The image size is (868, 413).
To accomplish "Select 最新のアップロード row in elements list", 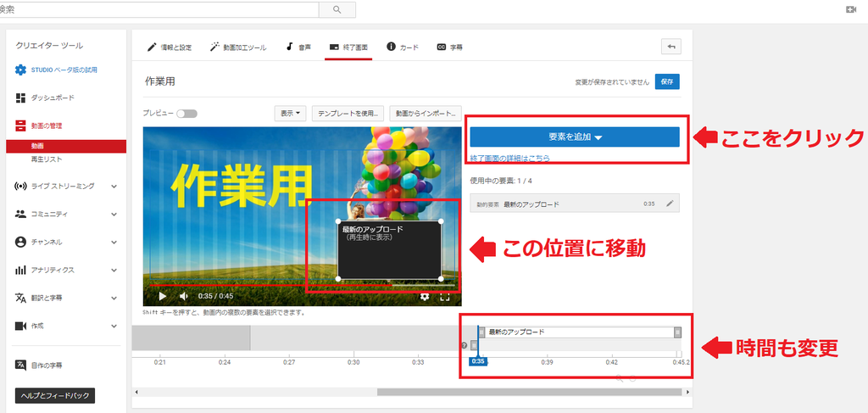I will (575, 204).
